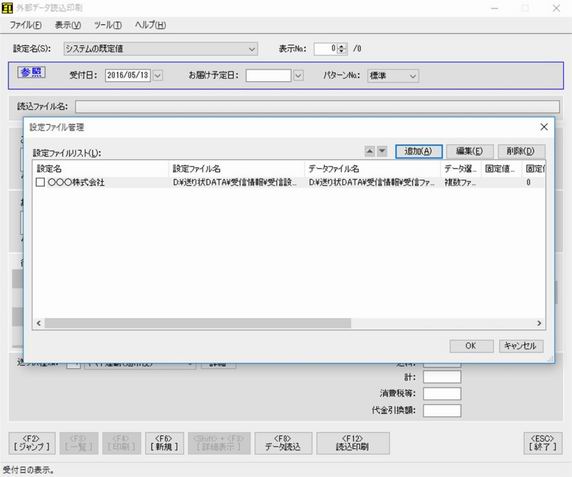Screen dimensions: 572x477
Task: Open the パターン№ dropdown
Action: pos(413,76)
